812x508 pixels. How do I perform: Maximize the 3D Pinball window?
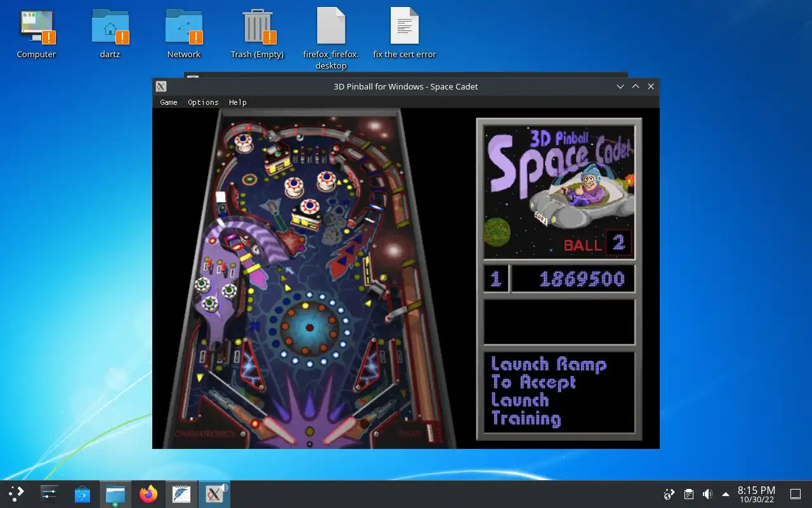click(636, 86)
